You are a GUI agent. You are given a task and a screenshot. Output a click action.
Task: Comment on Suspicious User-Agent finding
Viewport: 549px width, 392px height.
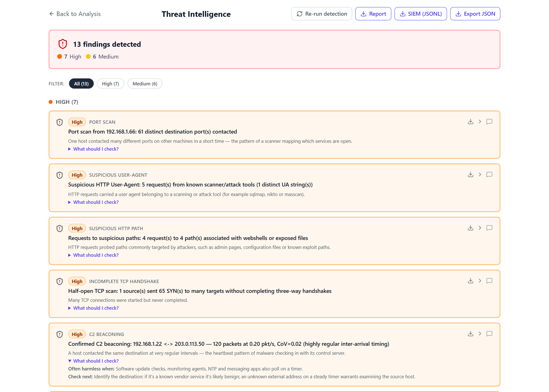(x=489, y=174)
